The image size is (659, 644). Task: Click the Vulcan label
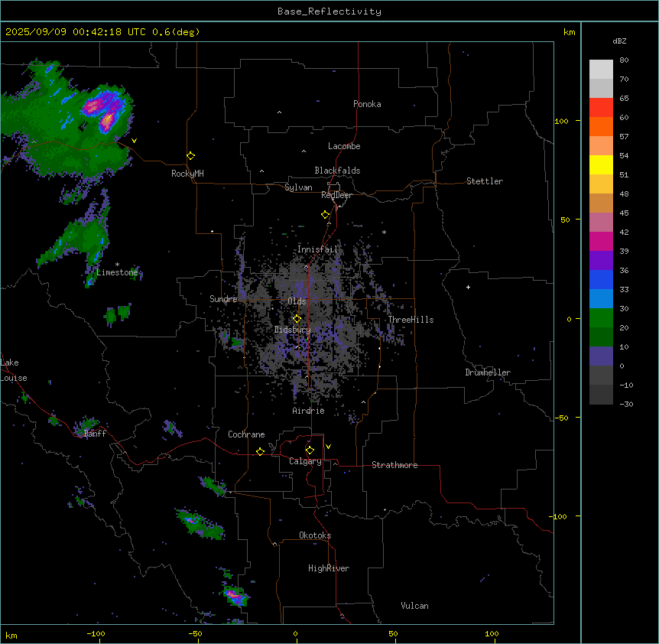414,606
